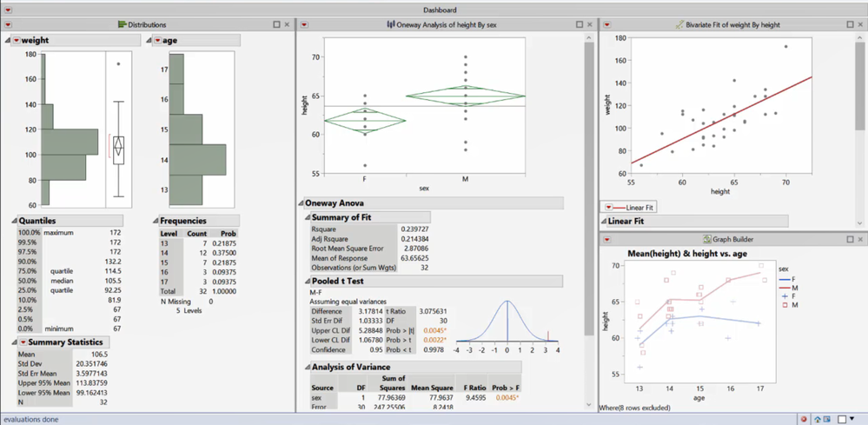Select the red M line legend item
This screenshot has width=868, height=425.
[786, 288]
